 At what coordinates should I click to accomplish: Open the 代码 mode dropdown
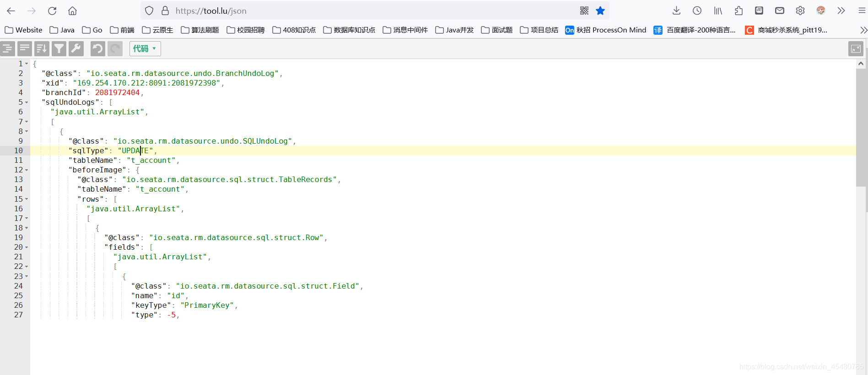(145, 48)
